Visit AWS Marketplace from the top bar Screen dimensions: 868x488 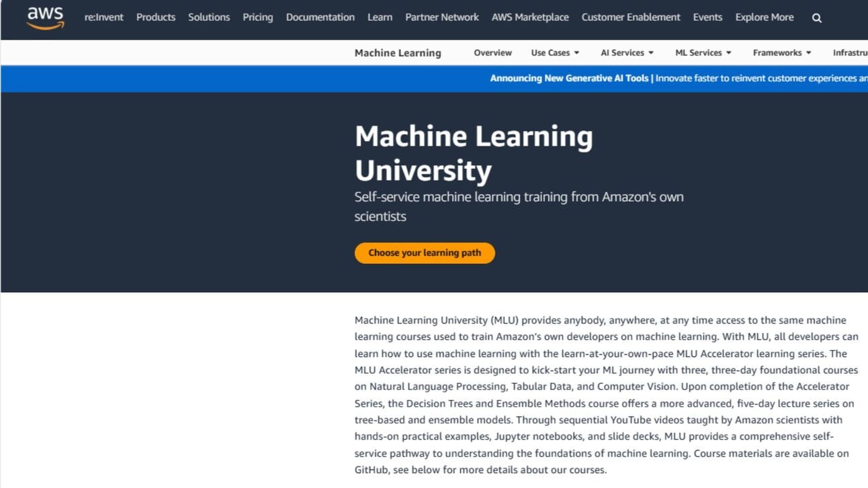(x=530, y=17)
